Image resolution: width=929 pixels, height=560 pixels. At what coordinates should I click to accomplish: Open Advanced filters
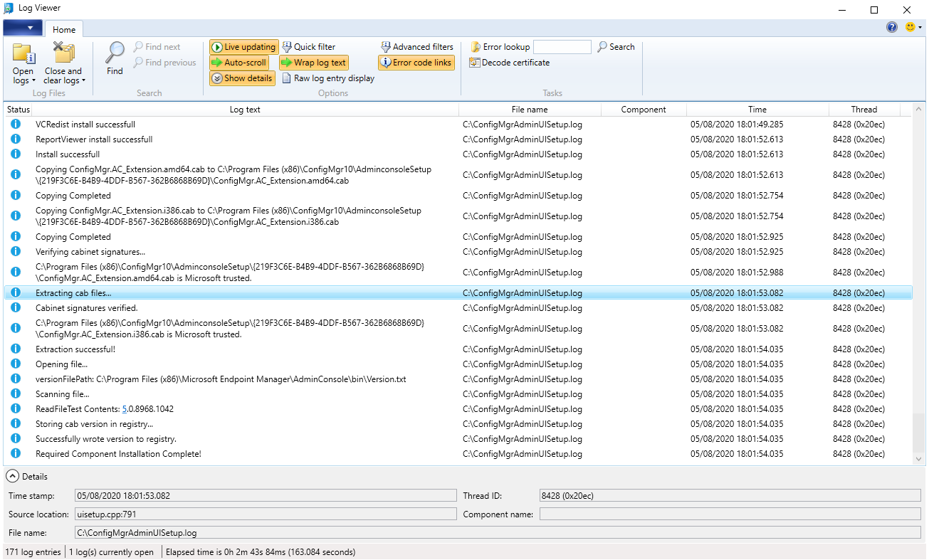click(x=416, y=47)
